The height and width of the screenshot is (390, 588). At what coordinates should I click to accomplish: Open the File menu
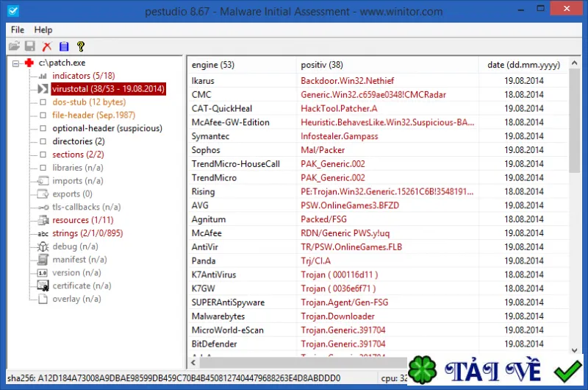(17, 29)
